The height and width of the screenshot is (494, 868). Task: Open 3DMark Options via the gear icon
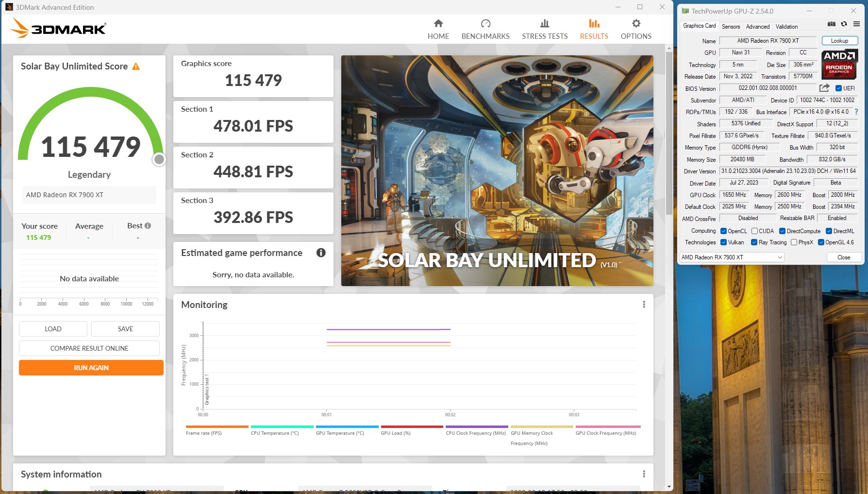tap(635, 28)
